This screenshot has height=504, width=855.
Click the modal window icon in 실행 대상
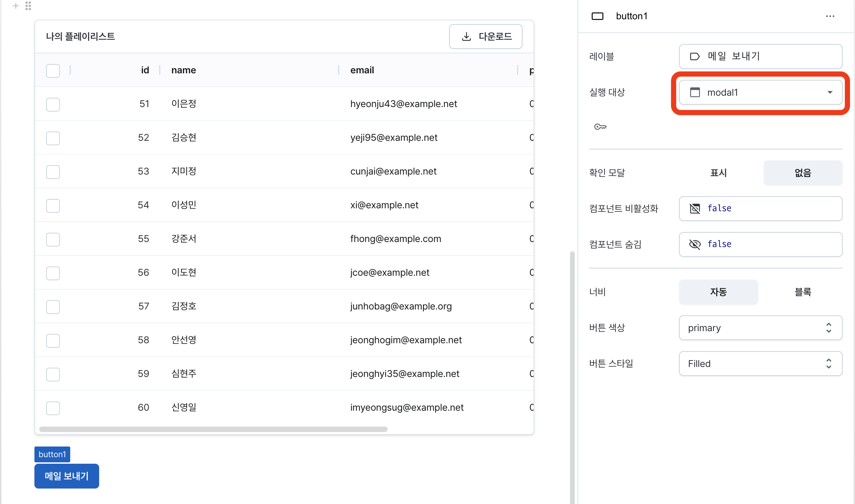(x=695, y=92)
